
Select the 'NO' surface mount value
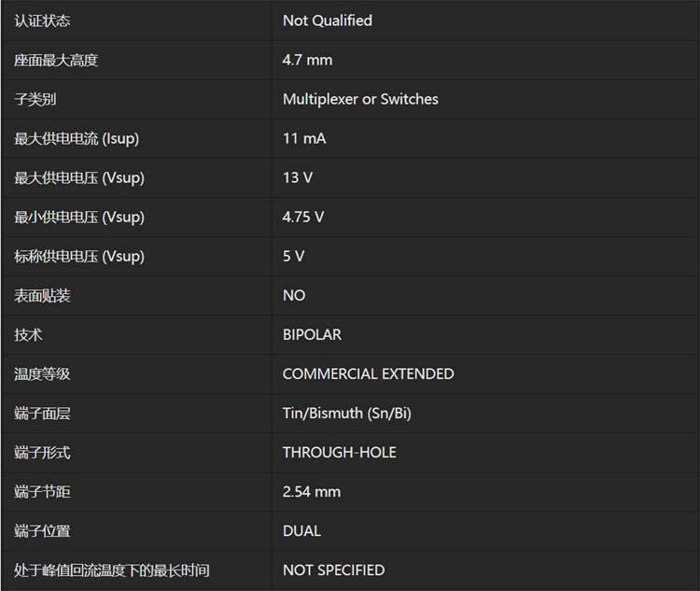click(294, 295)
